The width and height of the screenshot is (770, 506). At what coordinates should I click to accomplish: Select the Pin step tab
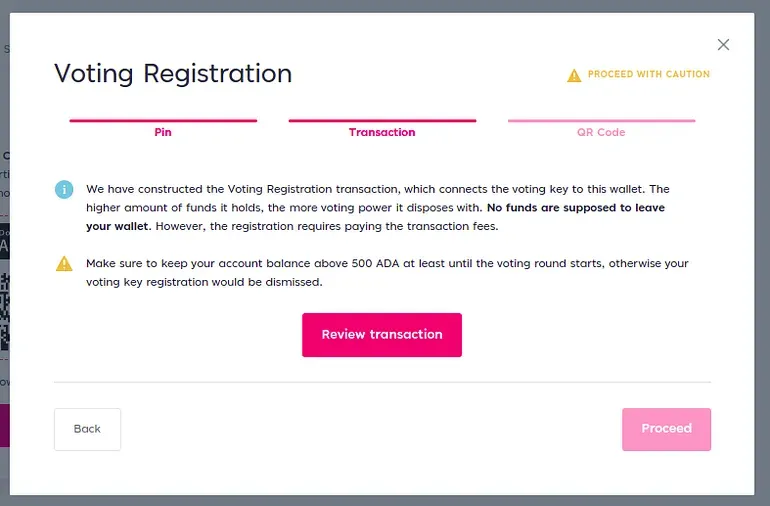click(x=163, y=132)
